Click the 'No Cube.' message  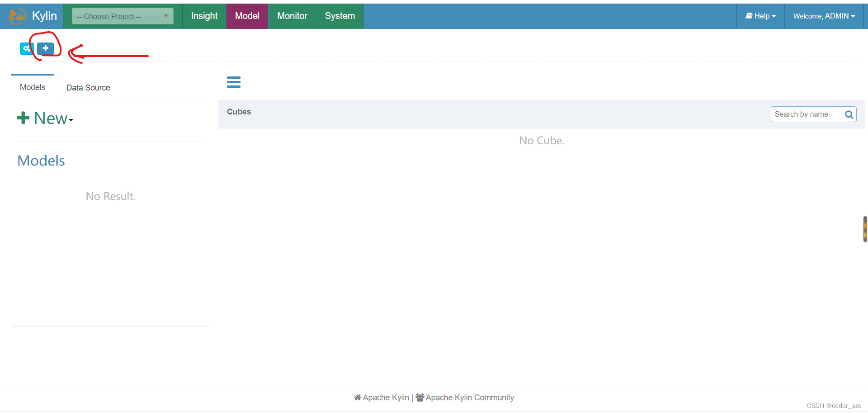coord(542,141)
